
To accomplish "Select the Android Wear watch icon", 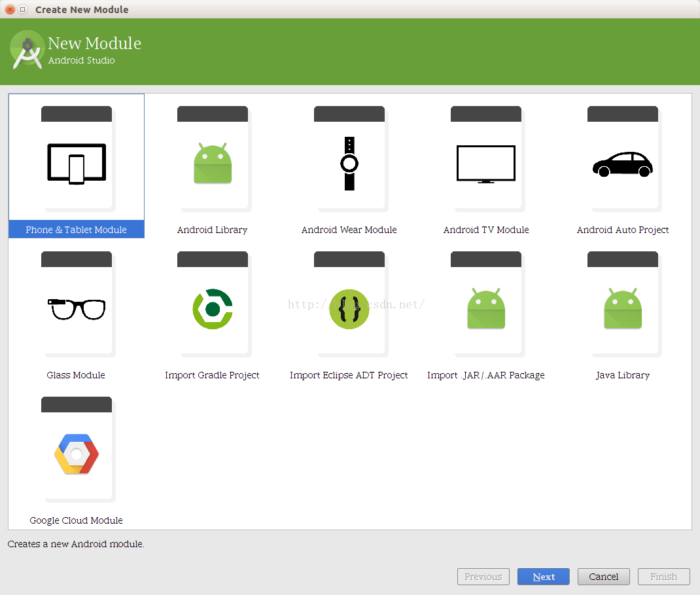I will point(349,164).
